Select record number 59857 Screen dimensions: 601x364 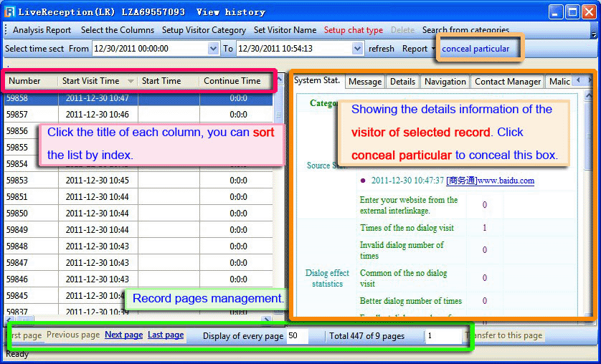[138, 115]
